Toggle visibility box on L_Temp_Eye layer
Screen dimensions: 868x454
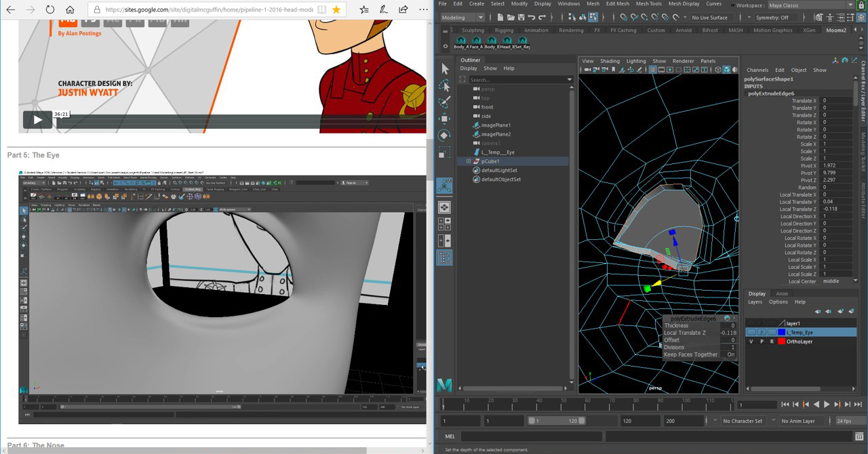click(751, 333)
